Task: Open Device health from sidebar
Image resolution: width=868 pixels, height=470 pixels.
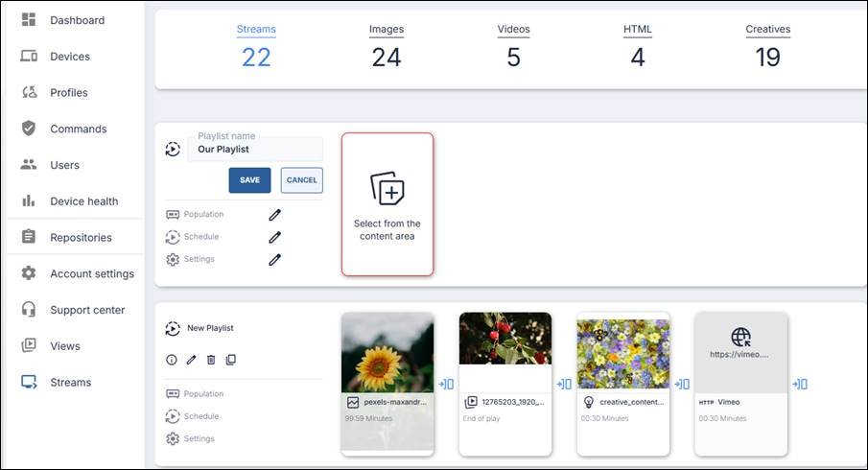Action: pyautogui.click(x=83, y=201)
